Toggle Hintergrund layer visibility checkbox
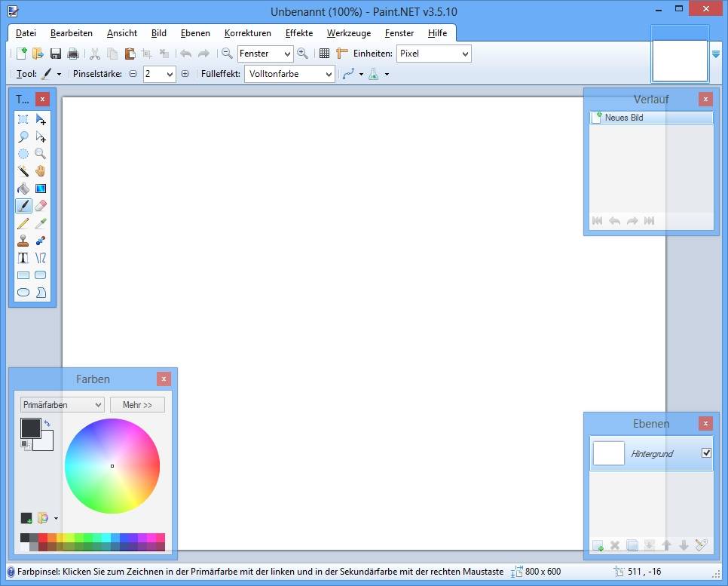728x586 pixels. (706, 453)
